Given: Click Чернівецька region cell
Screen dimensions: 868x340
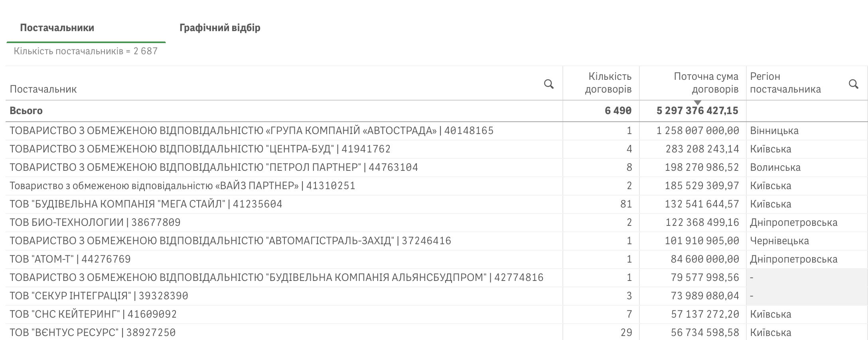Looking at the screenshot, I should (779, 241).
